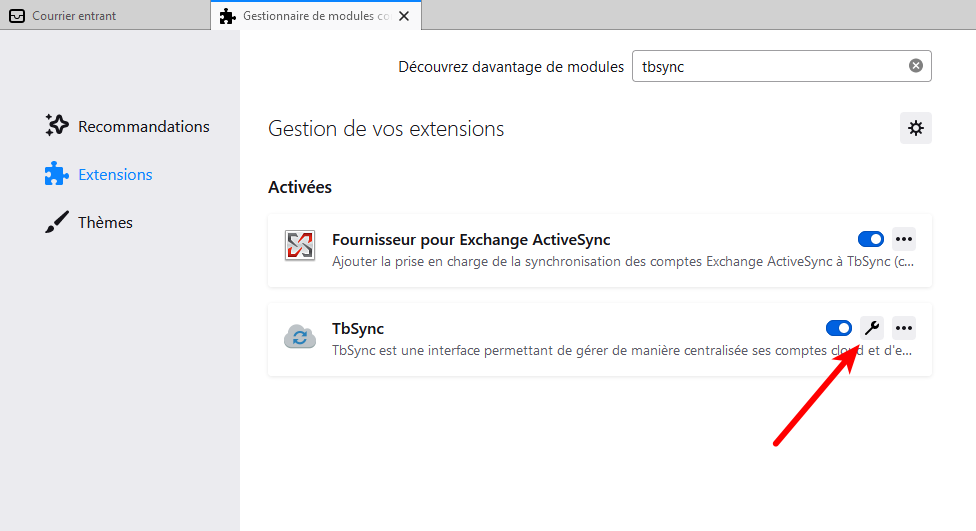Viewport: 976px width, 531px height.
Task: Click the Extensions puzzle piece icon
Action: (57, 174)
